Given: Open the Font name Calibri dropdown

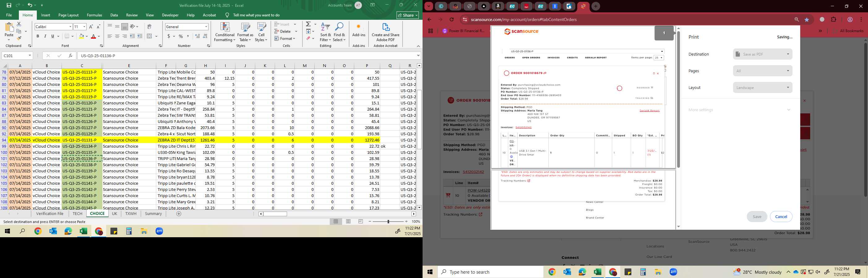Looking at the screenshot, I should (x=71, y=27).
